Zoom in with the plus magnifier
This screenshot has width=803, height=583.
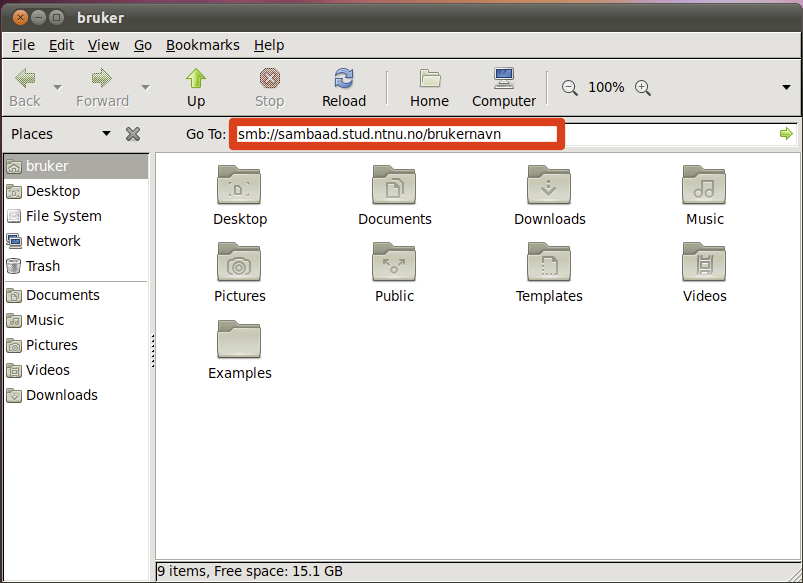643,88
